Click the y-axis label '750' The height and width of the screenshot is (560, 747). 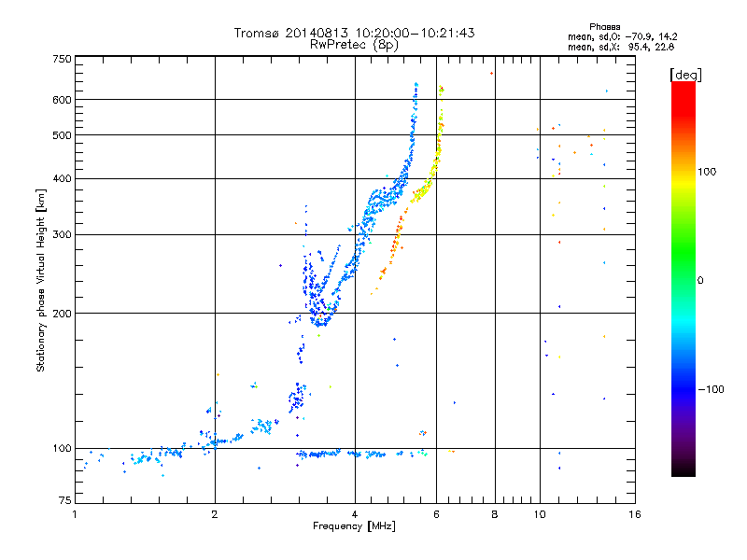[x=62, y=59]
